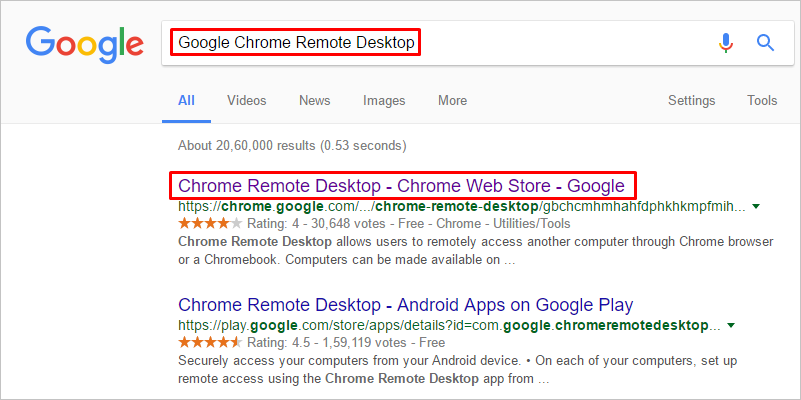The width and height of the screenshot is (801, 400).
Task: Start voice search with microphone icon
Action: (x=725, y=43)
